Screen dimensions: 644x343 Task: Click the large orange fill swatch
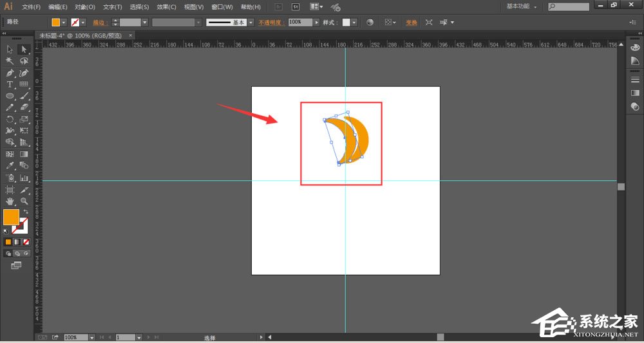pyautogui.click(x=11, y=217)
